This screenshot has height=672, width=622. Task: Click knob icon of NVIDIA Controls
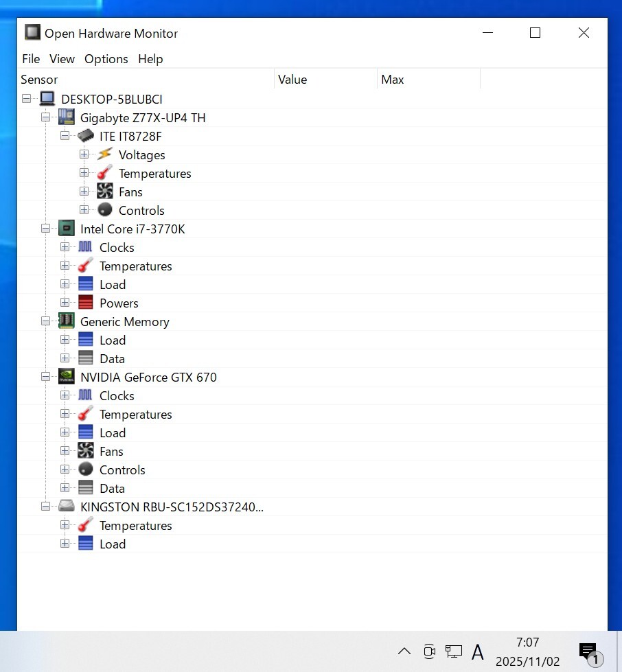[85, 469]
